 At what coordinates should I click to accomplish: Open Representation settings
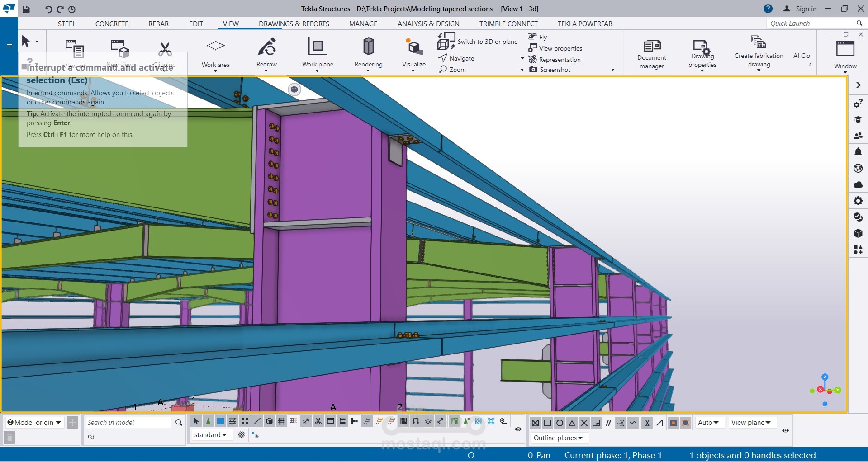pos(555,60)
